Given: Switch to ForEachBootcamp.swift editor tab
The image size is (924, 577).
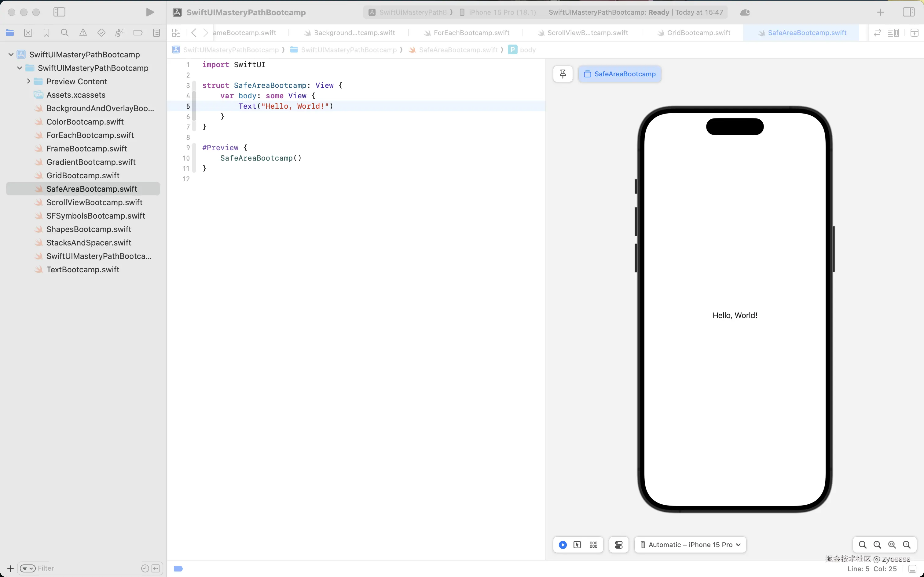Looking at the screenshot, I should coord(471,33).
